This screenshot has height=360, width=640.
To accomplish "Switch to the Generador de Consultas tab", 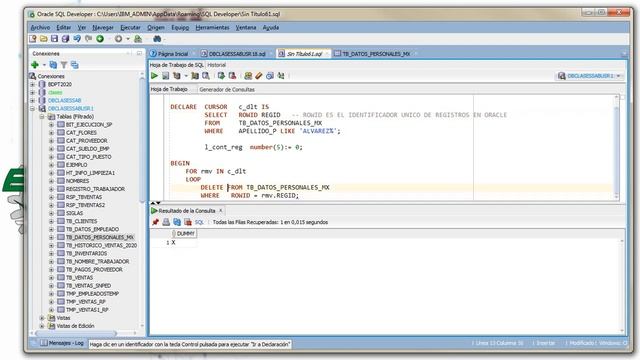I will click(227, 89).
